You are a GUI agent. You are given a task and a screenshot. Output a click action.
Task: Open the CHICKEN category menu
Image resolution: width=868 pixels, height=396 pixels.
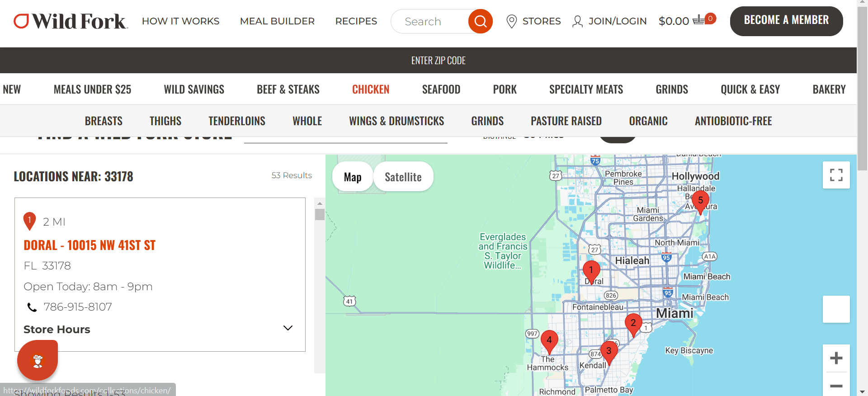tap(370, 90)
